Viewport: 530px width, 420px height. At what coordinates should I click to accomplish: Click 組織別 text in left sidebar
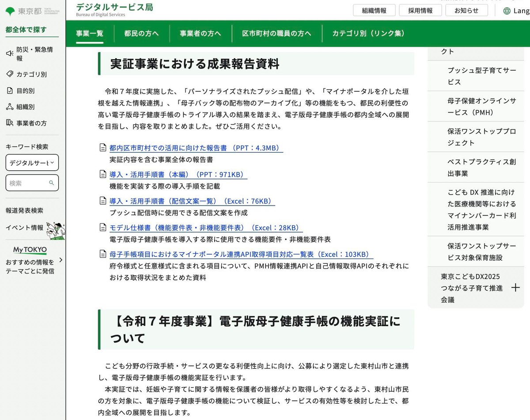[x=26, y=107]
